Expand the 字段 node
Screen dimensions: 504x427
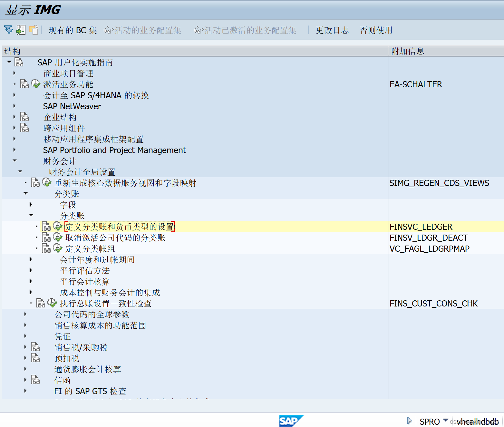31,205
